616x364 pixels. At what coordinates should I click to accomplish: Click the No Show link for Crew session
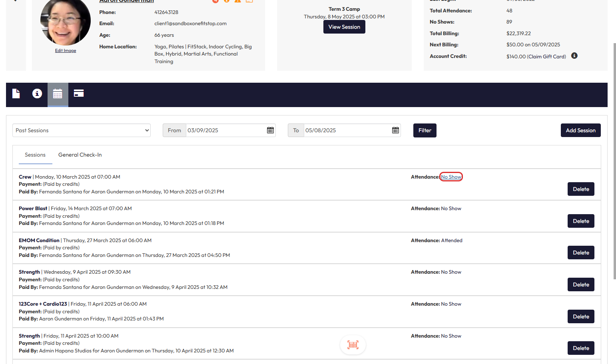[x=451, y=177]
